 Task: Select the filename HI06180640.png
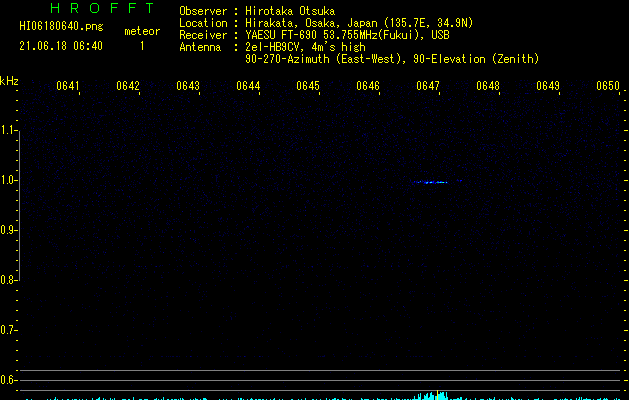(61, 27)
